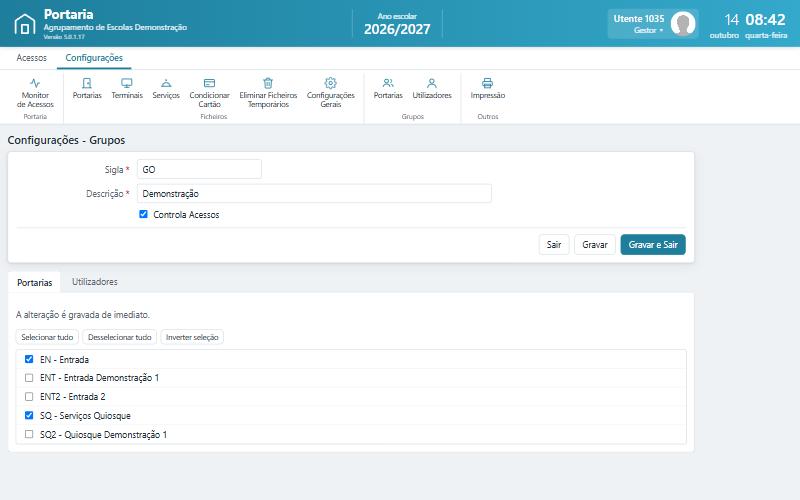Image resolution: width=800 pixels, height=500 pixels.
Task: Open the Portaria home house icon
Action: point(24,24)
